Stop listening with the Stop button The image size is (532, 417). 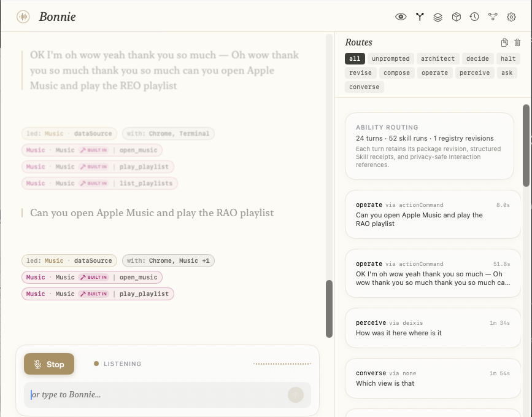(49, 364)
